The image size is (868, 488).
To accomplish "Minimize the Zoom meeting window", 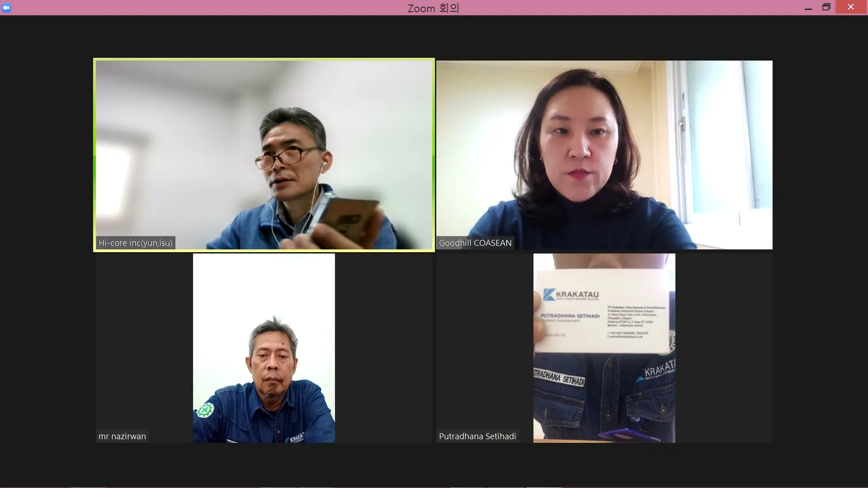I will [808, 8].
